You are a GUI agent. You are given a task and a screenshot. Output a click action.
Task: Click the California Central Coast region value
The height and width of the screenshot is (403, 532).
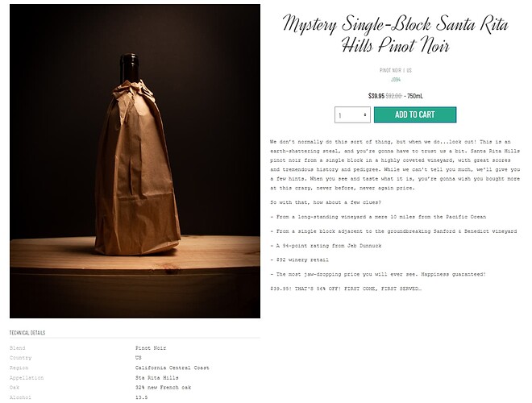point(172,368)
